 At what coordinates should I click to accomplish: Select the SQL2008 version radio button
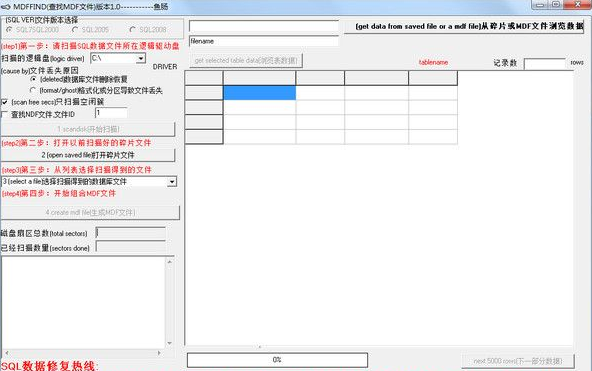click(x=133, y=29)
